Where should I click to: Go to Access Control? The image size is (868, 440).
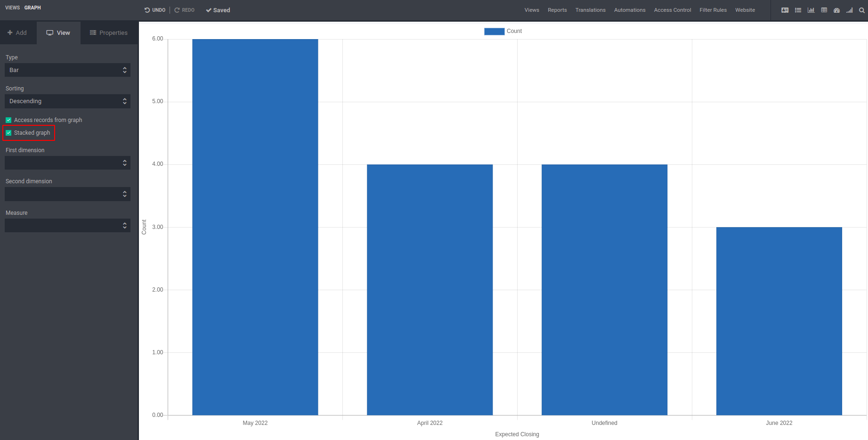click(673, 10)
